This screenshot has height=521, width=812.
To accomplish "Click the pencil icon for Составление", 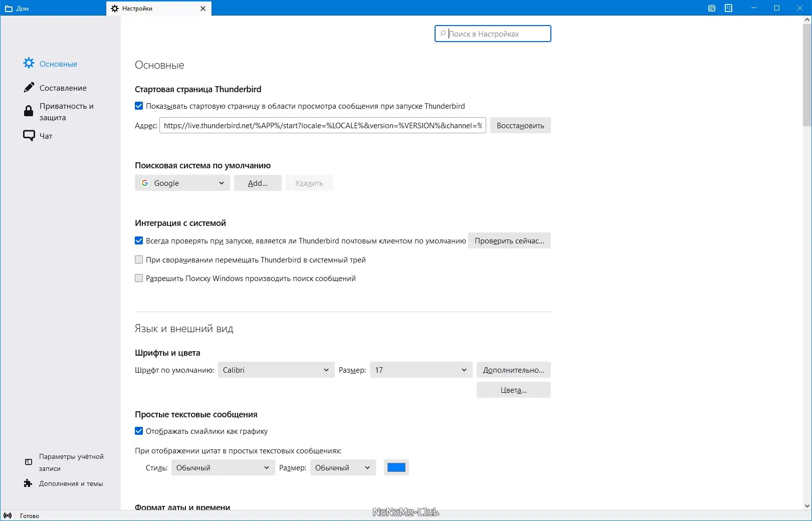I will 29,88.
